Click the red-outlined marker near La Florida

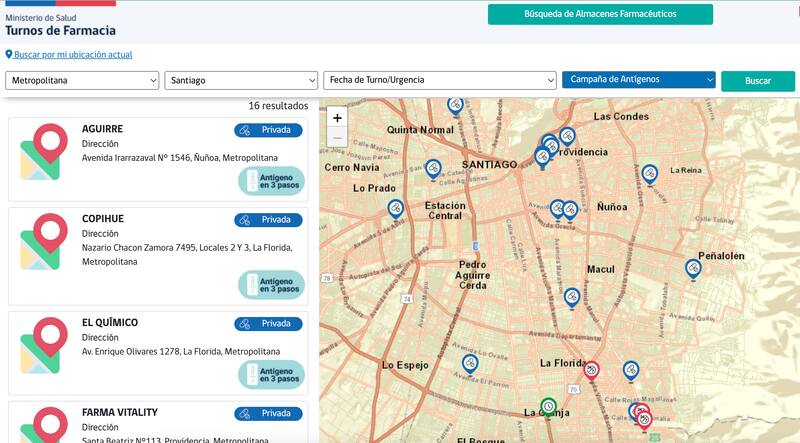click(x=591, y=370)
